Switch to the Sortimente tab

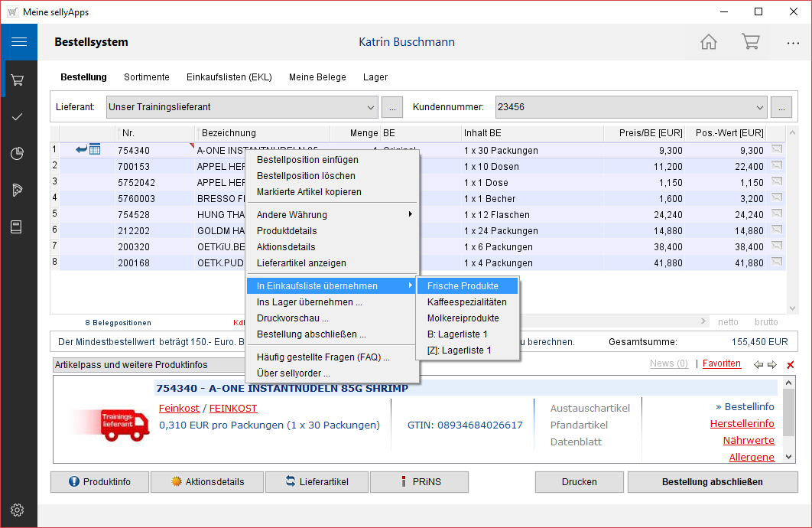[x=147, y=77]
